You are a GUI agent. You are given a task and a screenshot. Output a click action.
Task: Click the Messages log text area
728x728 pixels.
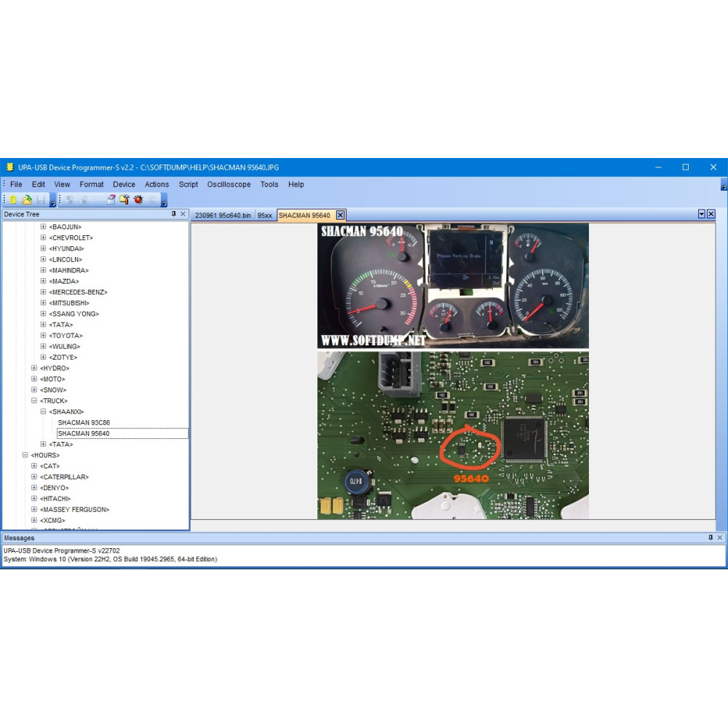(x=364, y=555)
